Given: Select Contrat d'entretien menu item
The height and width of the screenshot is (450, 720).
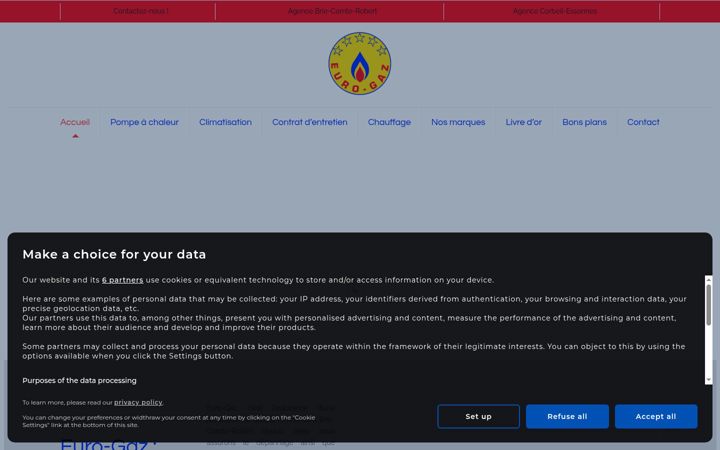Looking at the screenshot, I should point(309,122).
